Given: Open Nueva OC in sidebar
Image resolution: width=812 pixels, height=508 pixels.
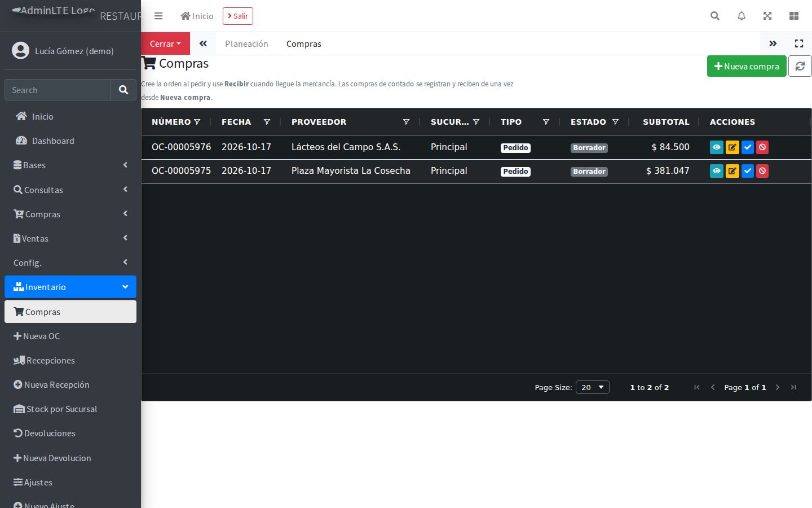Looking at the screenshot, I should (70, 336).
